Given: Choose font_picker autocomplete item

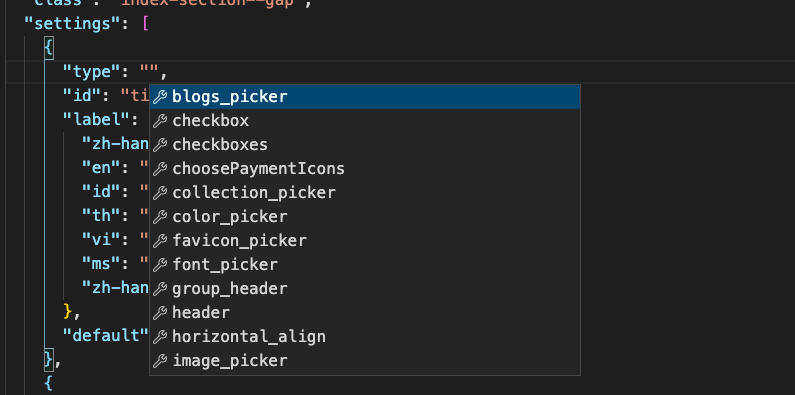Looking at the screenshot, I should (365, 265).
